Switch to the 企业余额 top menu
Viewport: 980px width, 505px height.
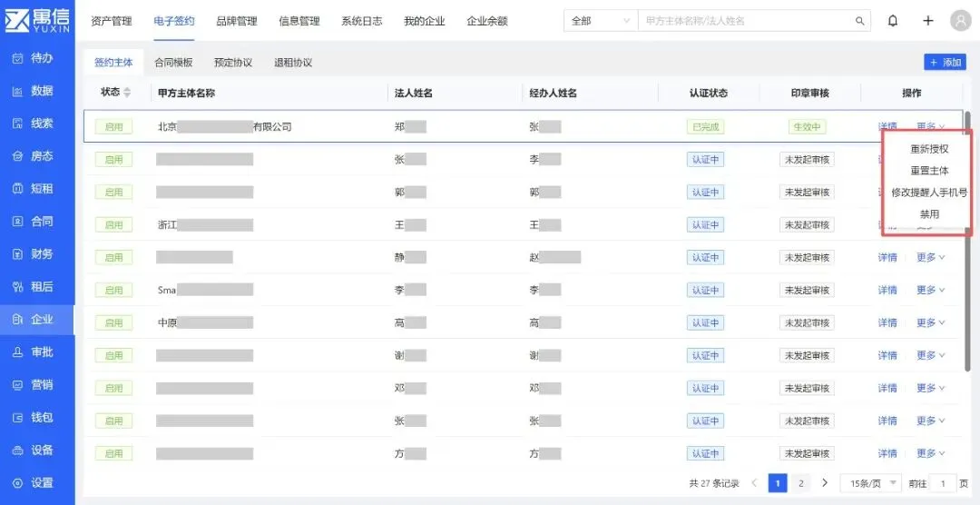coord(487,21)
